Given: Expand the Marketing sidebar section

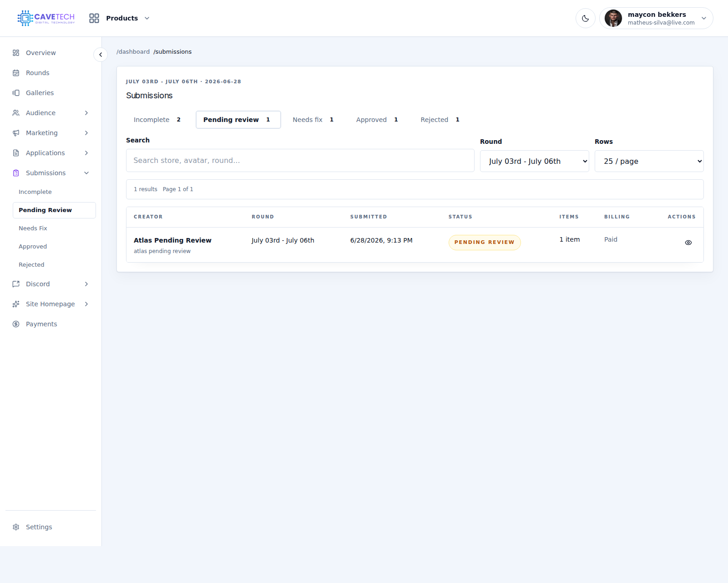Looking at the screenshot, I should click(x=51, y=133).
